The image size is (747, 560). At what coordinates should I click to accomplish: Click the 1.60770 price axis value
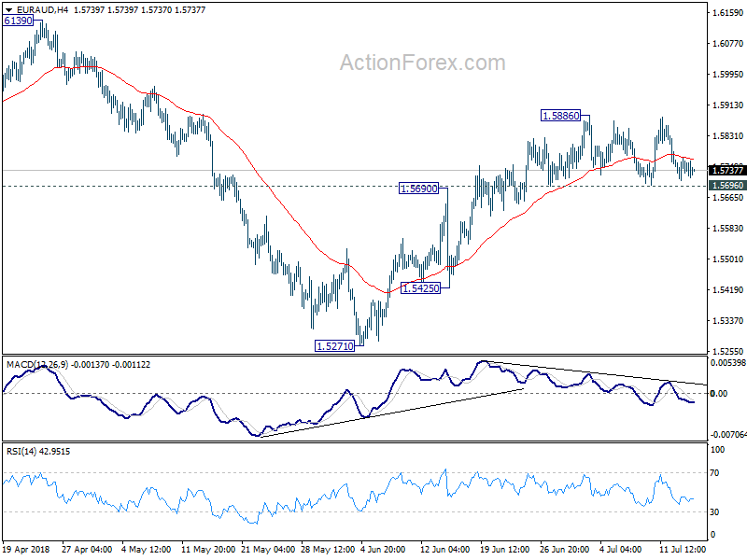tap(727, 44)
